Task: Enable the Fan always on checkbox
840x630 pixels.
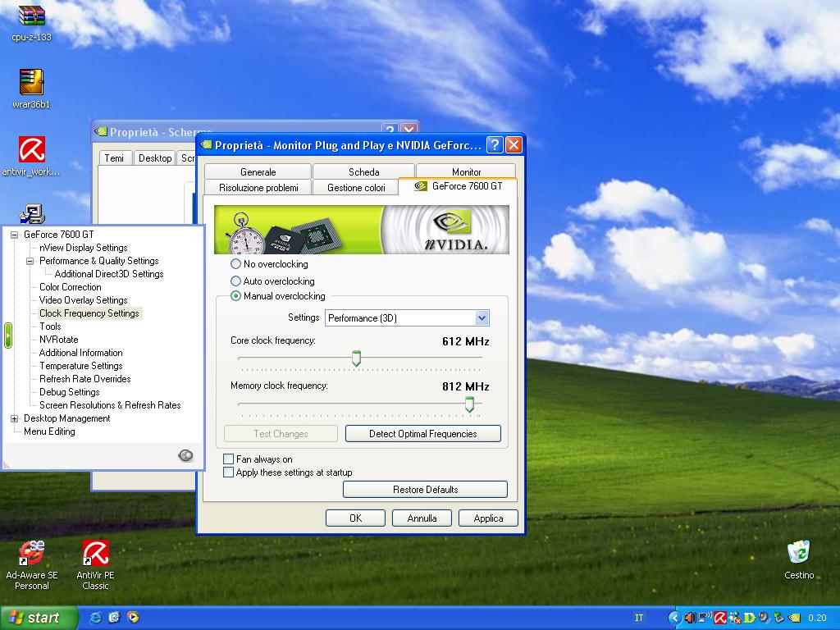Action: 228,459
